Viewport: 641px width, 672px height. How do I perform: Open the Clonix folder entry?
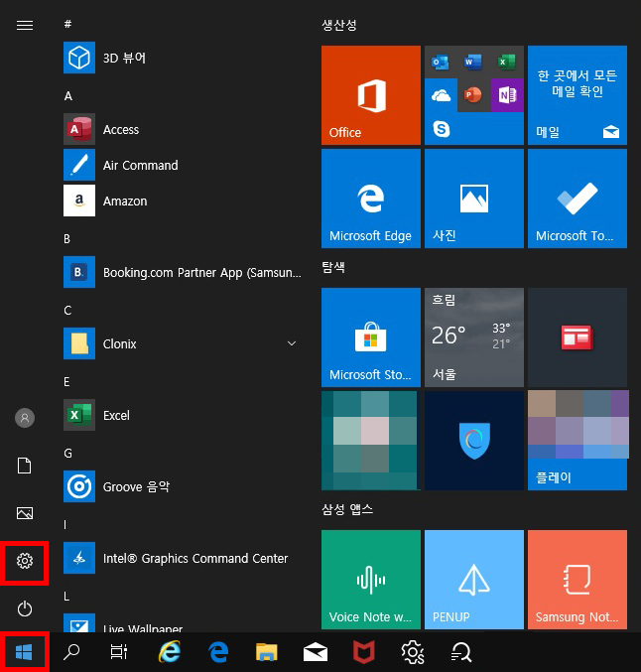pos(183,343)
